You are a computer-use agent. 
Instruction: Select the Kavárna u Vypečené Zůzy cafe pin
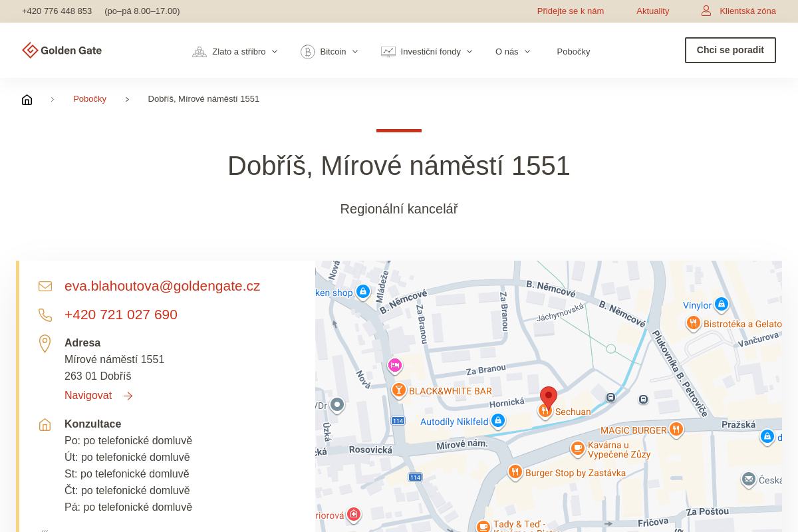pos(578,449)
